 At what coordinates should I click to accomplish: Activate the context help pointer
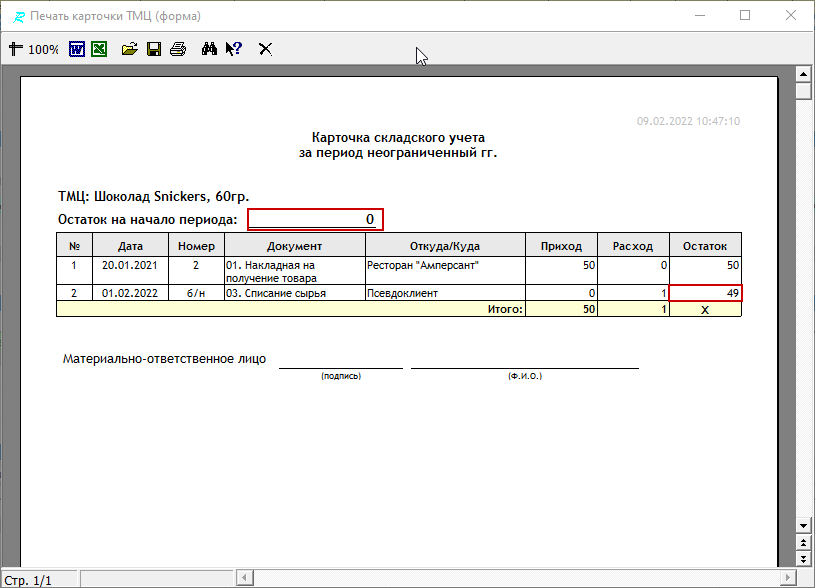click(x=233, y=48)
